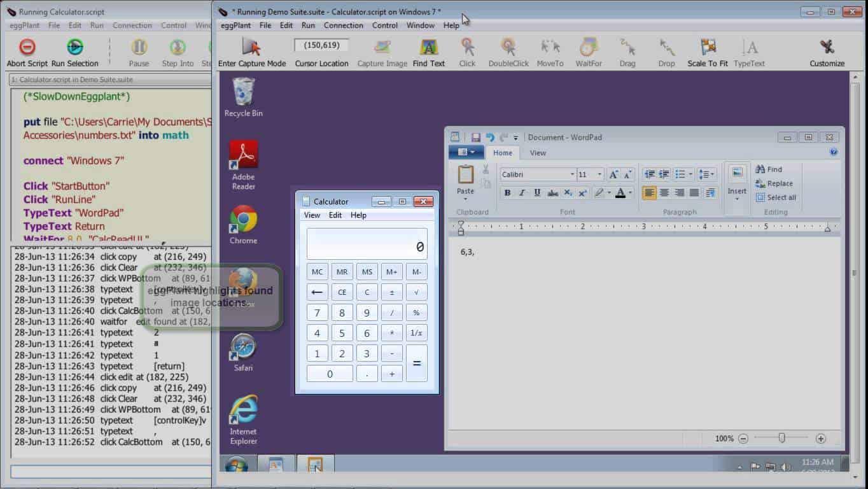Screen dimensions: 868x489
Task: Switch to the Home tab in WordPad
Action: coord(503,153)
